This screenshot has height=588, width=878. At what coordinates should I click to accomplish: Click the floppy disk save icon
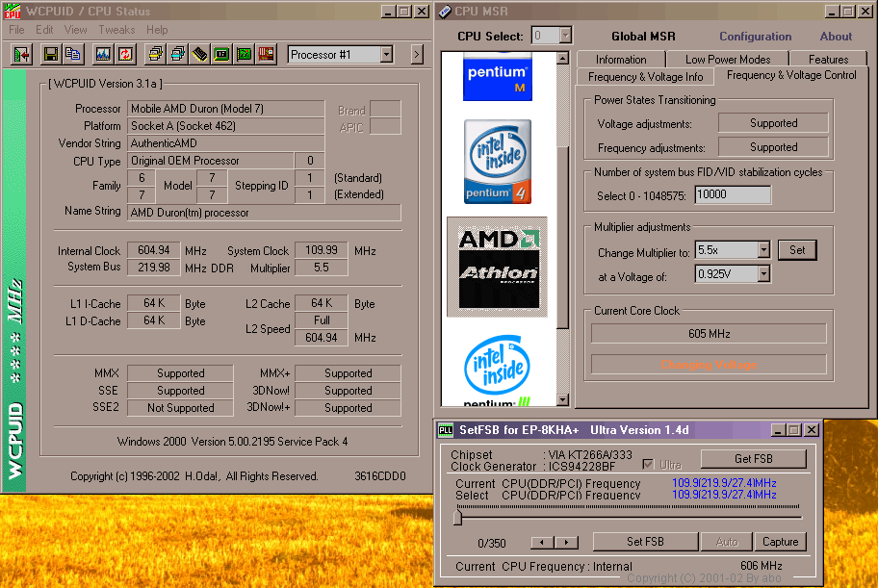point(50,55)
